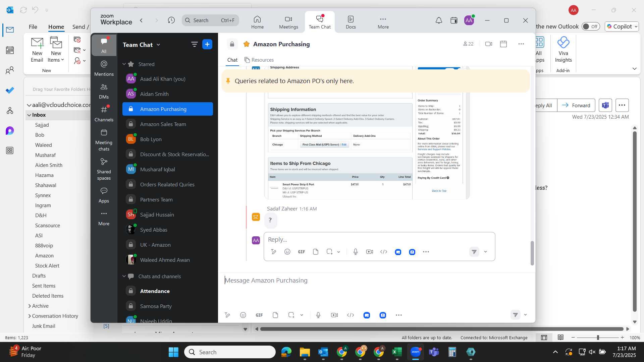Click the Reply text field

click(379, 240)
